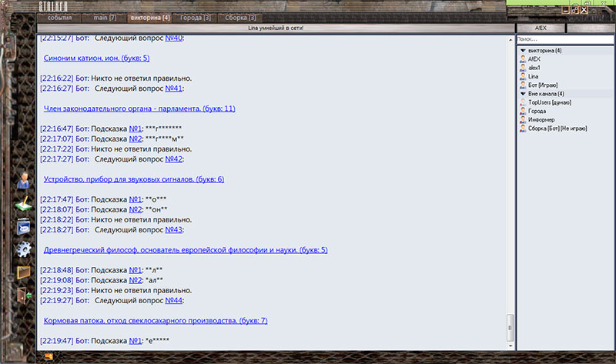Click the Древнегреческий философ question link
The height and width of the screenshot is (364, 616).
[185, 250]
